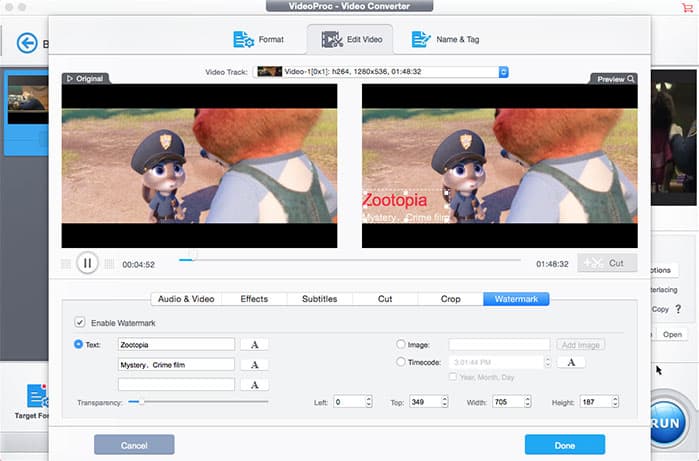Step forward one frame icon
This screenshot has height=461, width=699.
click(x=109, y=264)
